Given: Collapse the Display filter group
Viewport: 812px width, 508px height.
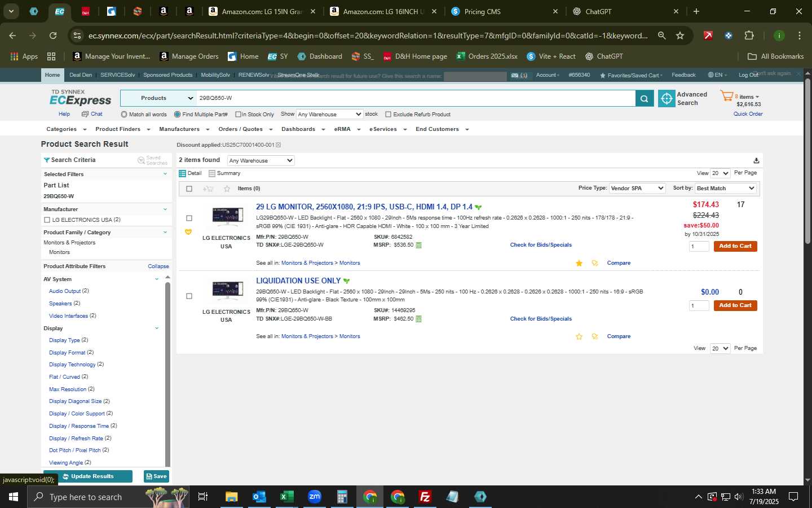Looking at the screenshot, I should tap(157, 329).
